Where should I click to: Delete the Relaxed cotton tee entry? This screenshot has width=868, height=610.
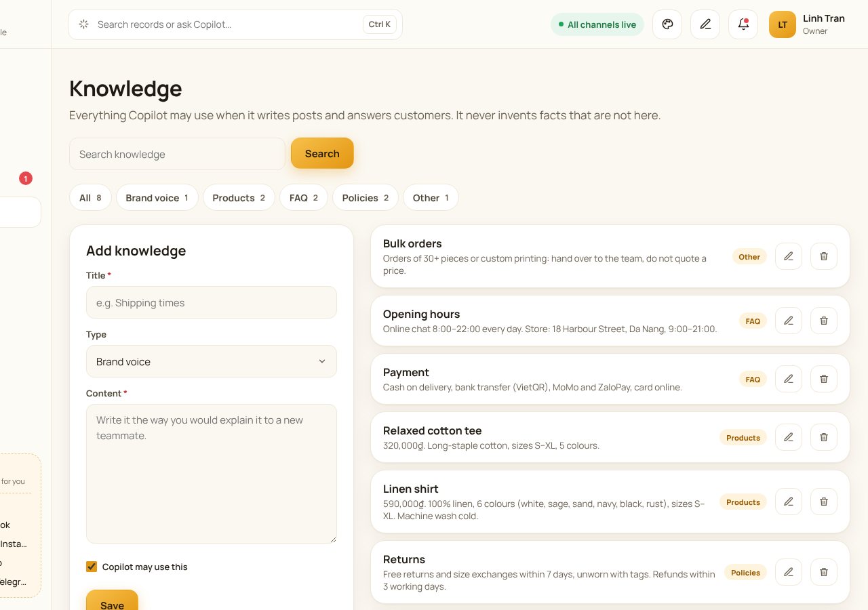824,437
